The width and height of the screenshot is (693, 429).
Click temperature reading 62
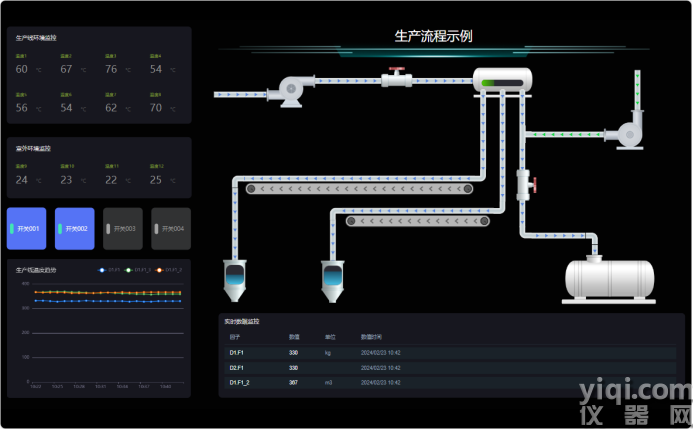point(111,108)
